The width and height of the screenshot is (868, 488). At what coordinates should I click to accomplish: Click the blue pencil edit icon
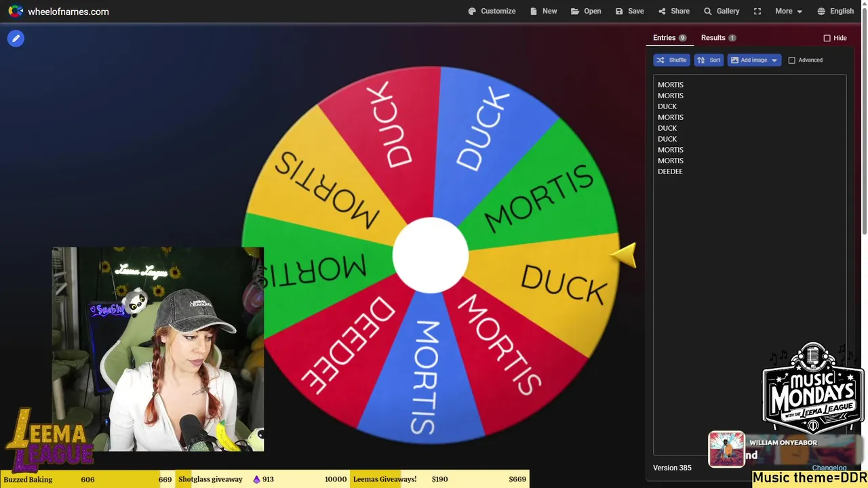(x=16, y=39)
